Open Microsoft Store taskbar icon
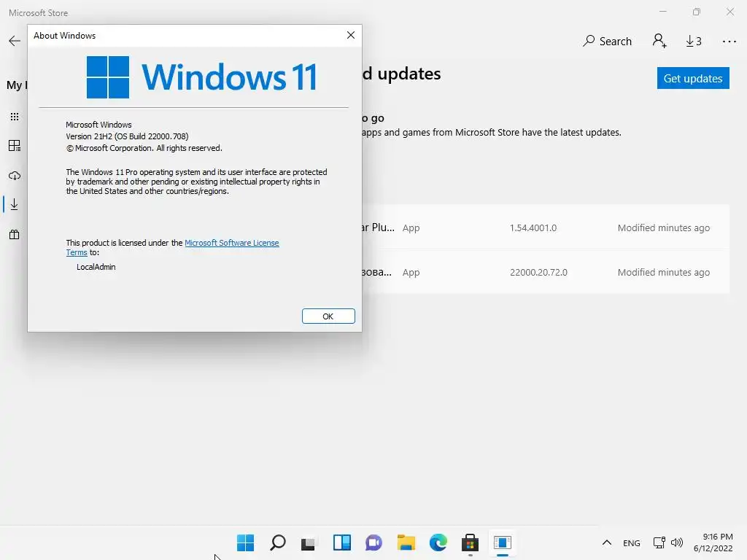The width and height of the screenshot is (747, 560). point(470,542)
